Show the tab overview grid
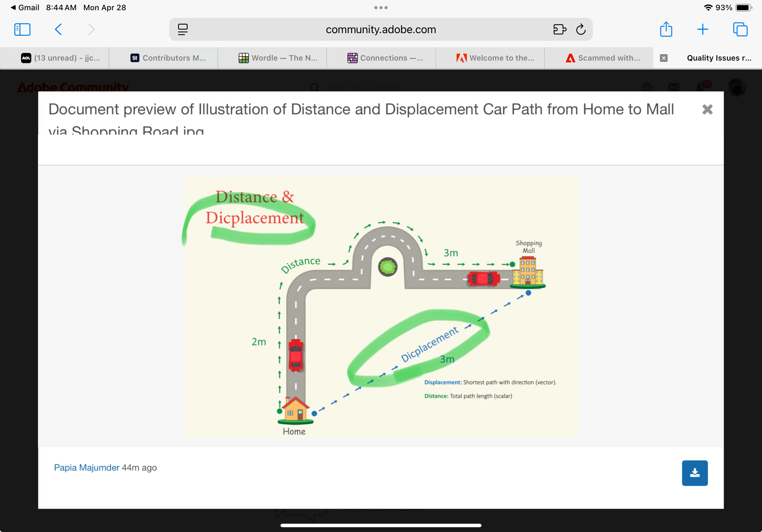Screen dimensions: 762x532 coord(740,30)
